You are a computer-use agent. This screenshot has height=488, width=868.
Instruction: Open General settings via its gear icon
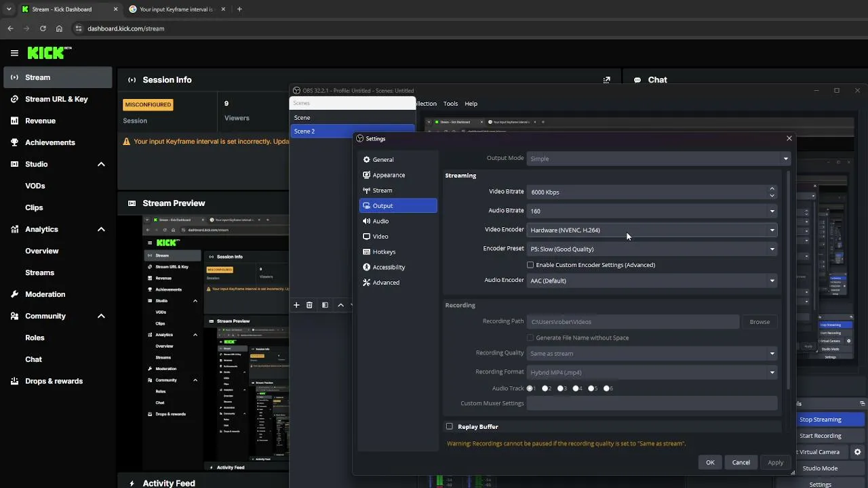pos(367,160)
